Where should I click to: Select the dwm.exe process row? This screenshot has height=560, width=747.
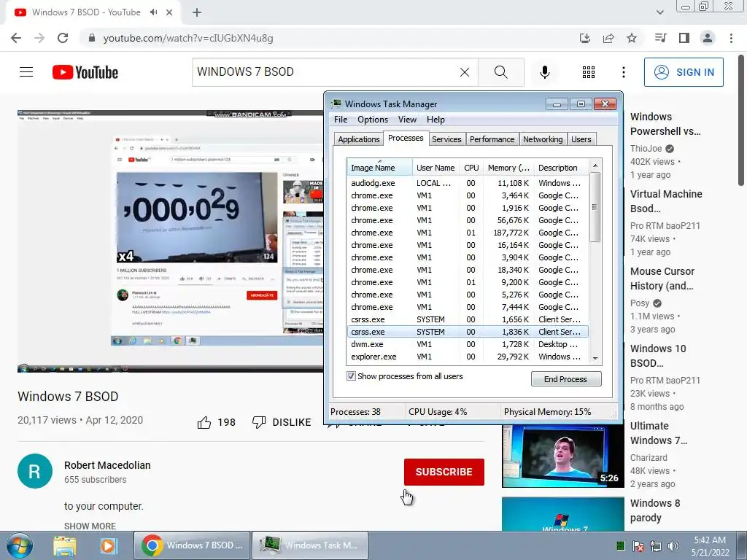[x=468, y=344]
